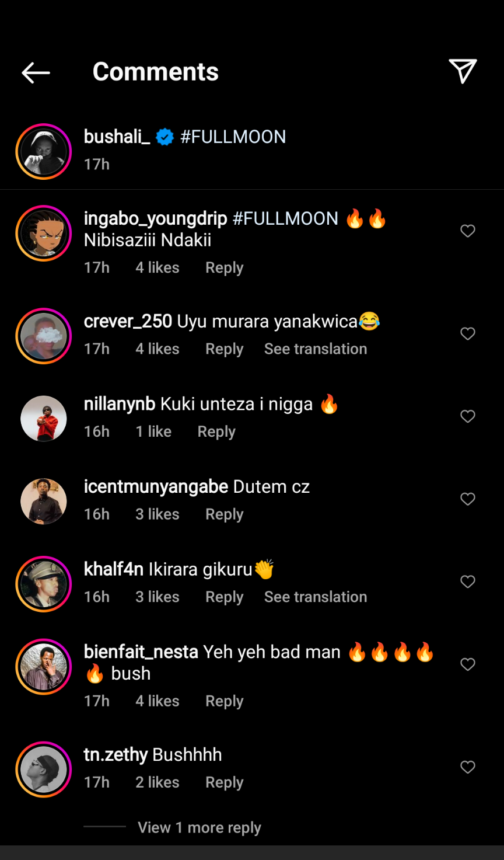
Task: Open bushali_ profile picture story
Action: (x=44, y=152)
